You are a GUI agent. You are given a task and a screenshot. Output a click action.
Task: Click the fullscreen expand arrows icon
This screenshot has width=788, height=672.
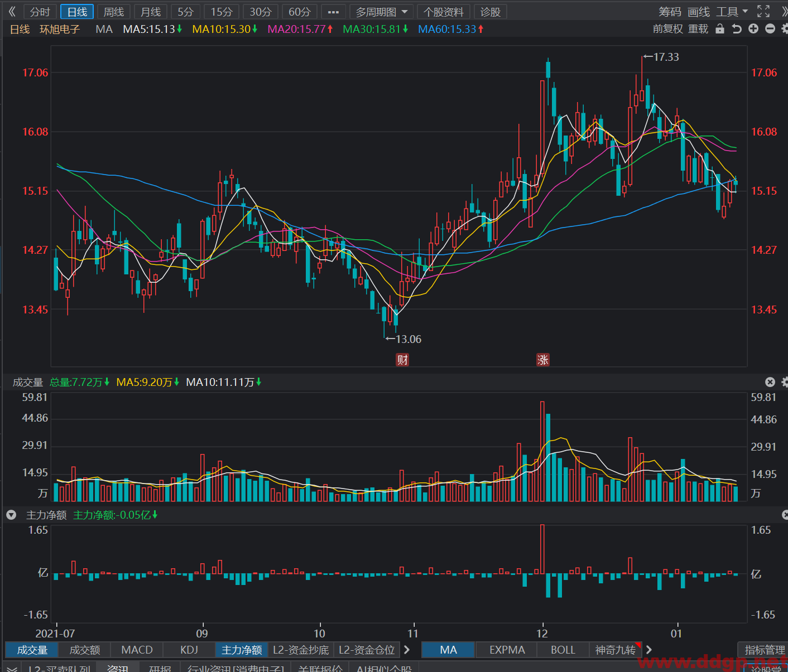[x=763, y=11]
